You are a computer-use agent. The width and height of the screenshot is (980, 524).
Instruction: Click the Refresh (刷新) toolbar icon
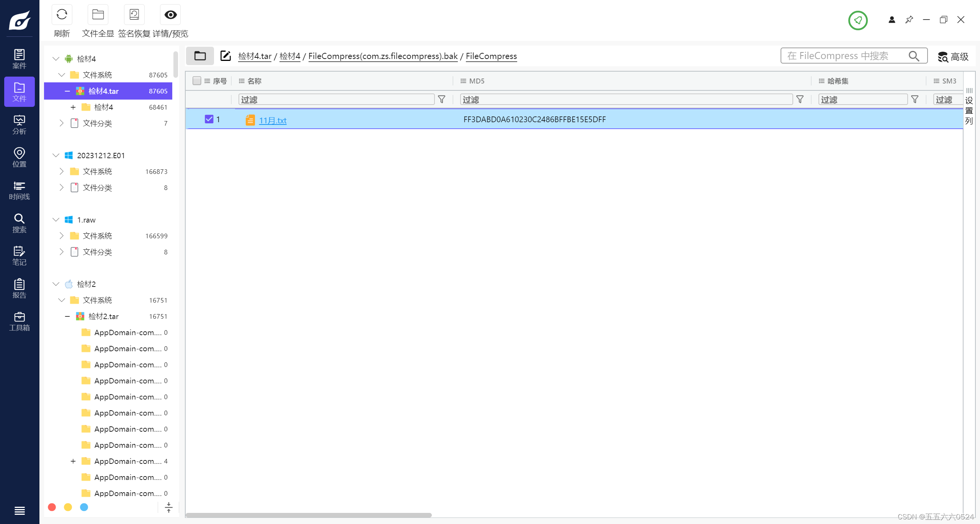pyautogui.click(x=62, y=15)
